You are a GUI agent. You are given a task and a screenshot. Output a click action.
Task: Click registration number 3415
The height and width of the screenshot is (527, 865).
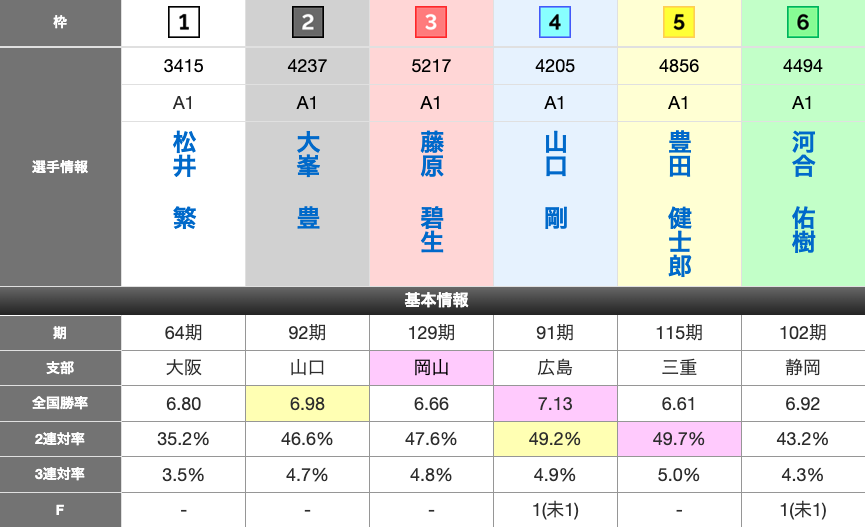tap(184, 66)
